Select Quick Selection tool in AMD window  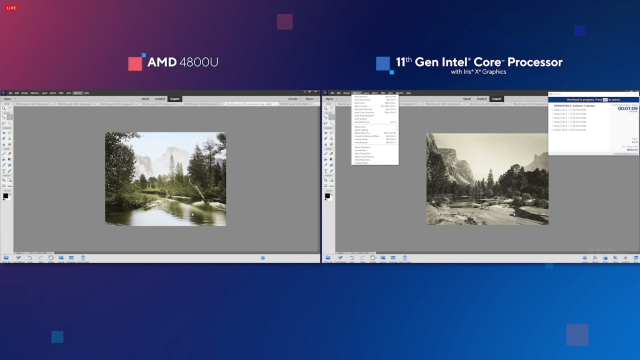pyautogui.click(x=10, y=123)
